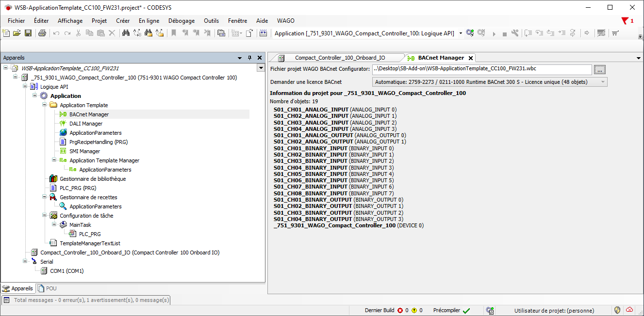Click the Find binoculars icon
Screen dimensions: 644x316
(126, 33)
